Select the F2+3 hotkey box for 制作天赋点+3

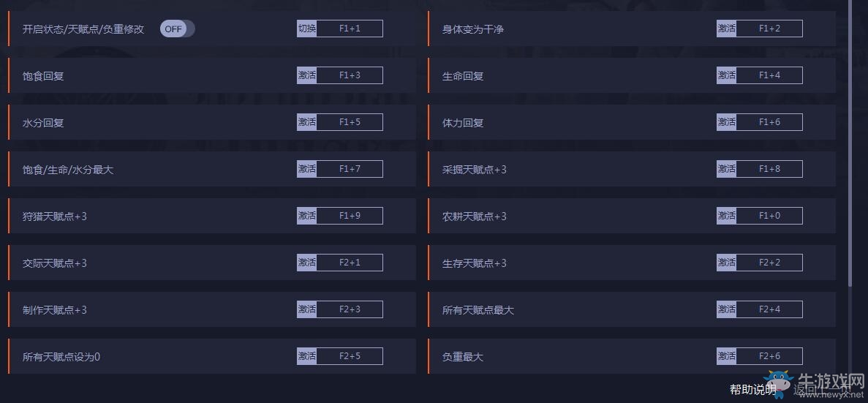click(x=350, y=309)
